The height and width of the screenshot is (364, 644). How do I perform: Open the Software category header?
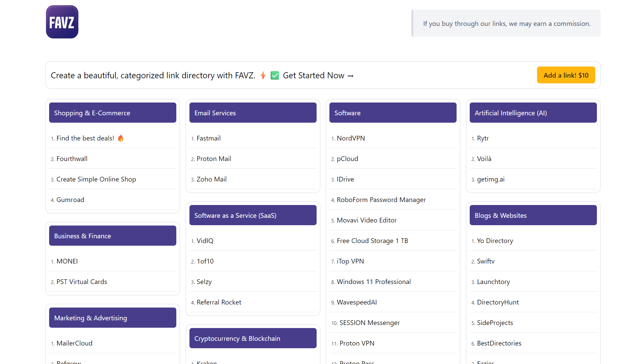tap(393, 113)
